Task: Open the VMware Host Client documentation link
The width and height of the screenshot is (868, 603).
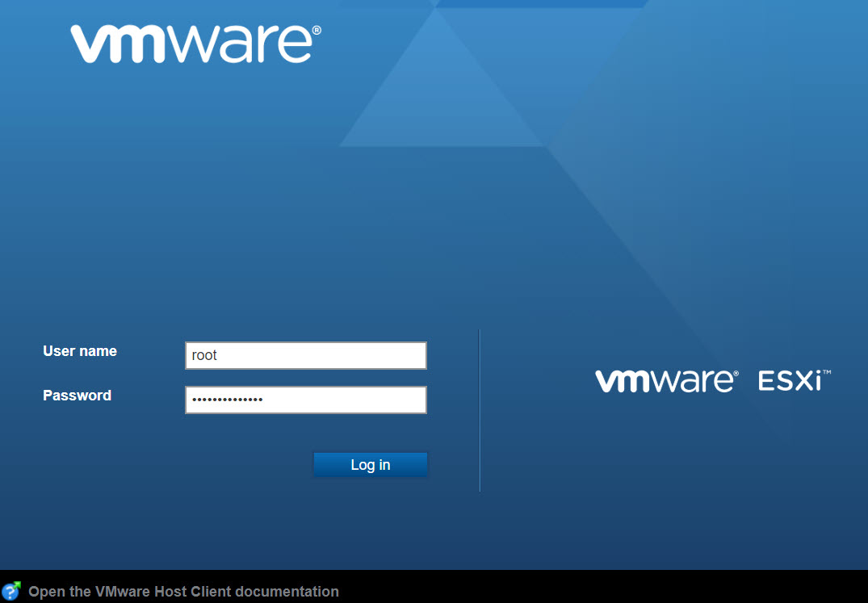Action: [183, 592]
